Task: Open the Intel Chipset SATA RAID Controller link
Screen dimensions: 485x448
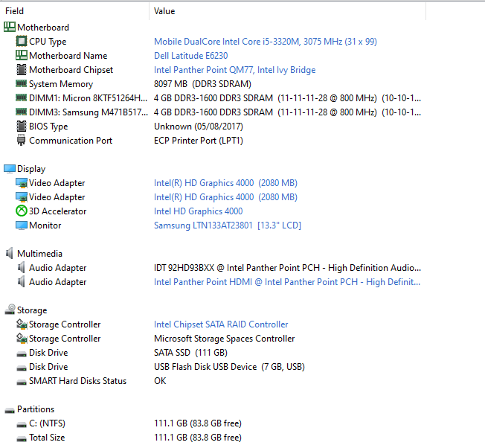Action: click(221, 324)
